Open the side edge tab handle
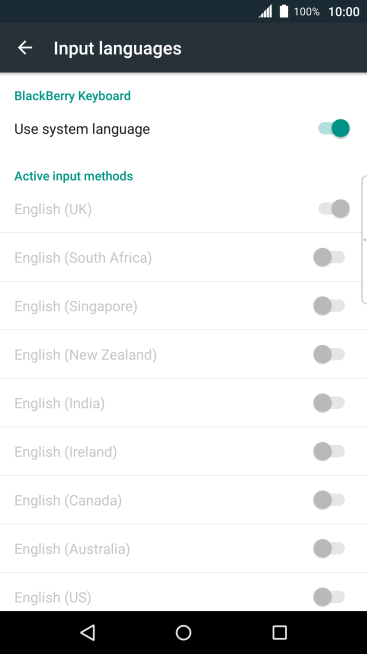The height and width of the screenshot is (654, 367). tap(364, 239)
